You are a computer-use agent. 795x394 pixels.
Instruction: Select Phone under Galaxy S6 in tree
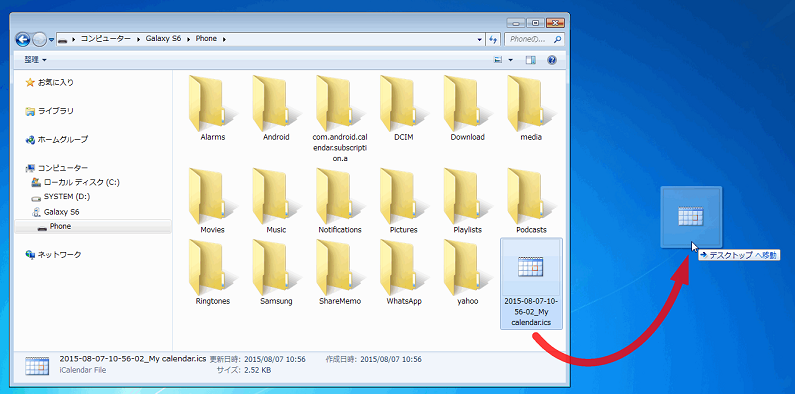[93, 226]
